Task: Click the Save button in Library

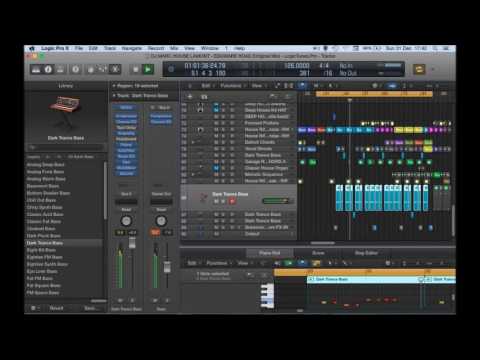Action: [x=90, y=308]
